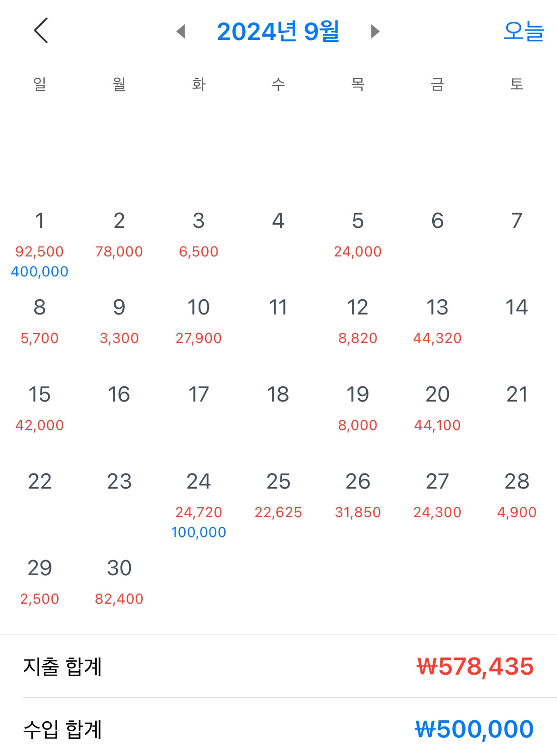Open the 100,000 income on 24th
The image size is (557, 756).
point(199,532)
